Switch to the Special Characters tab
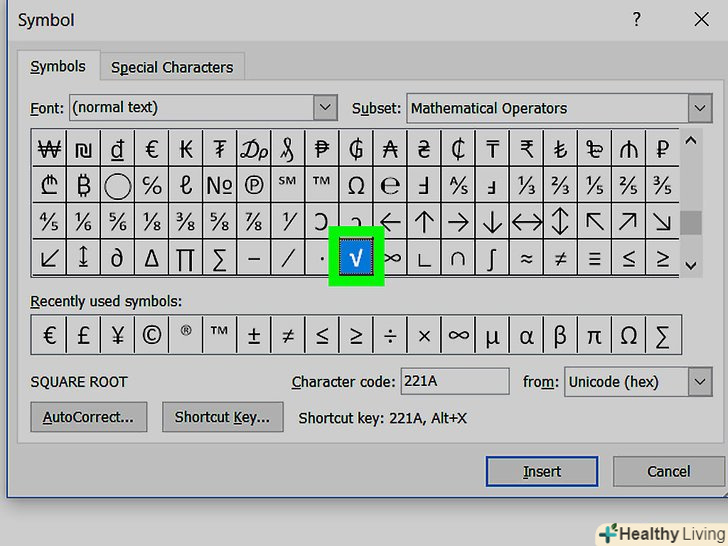 coord(172,67)
